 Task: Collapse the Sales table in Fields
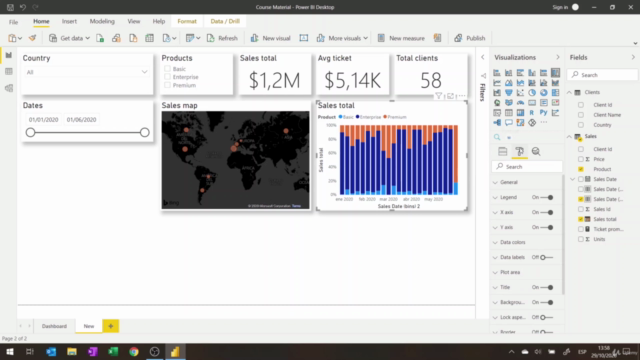point(569,136)
